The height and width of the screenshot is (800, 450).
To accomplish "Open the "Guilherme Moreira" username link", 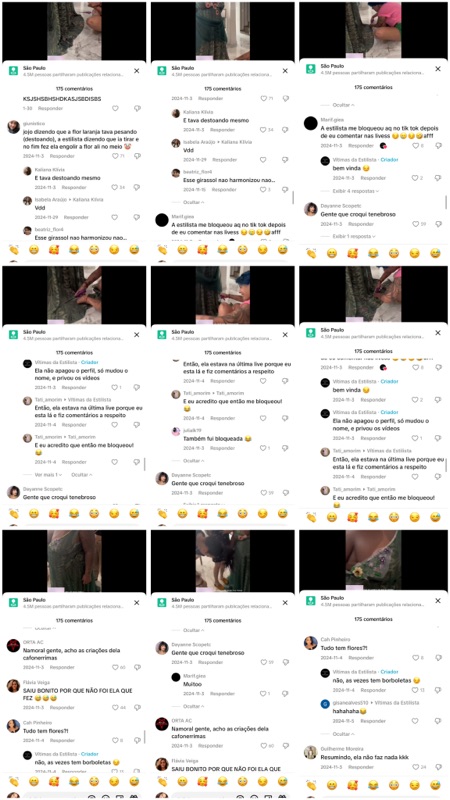I will pos(340,749).
